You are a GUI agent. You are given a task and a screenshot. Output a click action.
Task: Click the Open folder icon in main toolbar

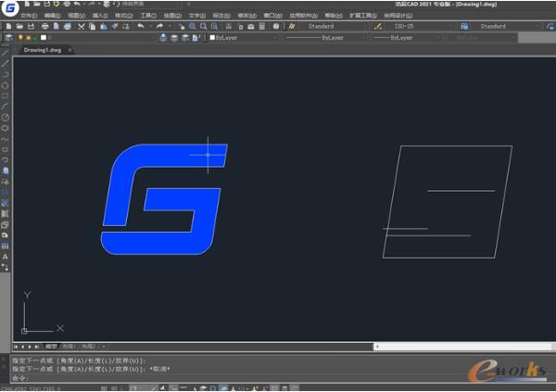(19, 26)
